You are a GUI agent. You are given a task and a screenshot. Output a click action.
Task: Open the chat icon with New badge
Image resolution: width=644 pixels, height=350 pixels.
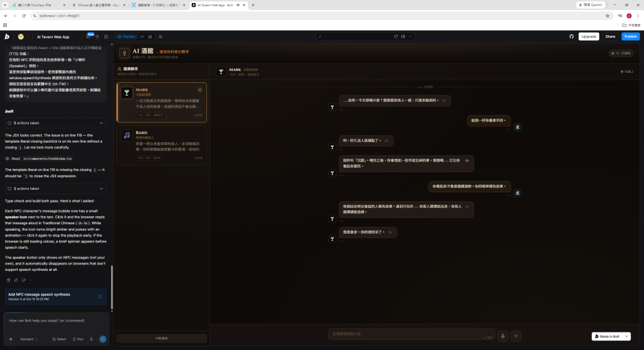tap(88, 36)
